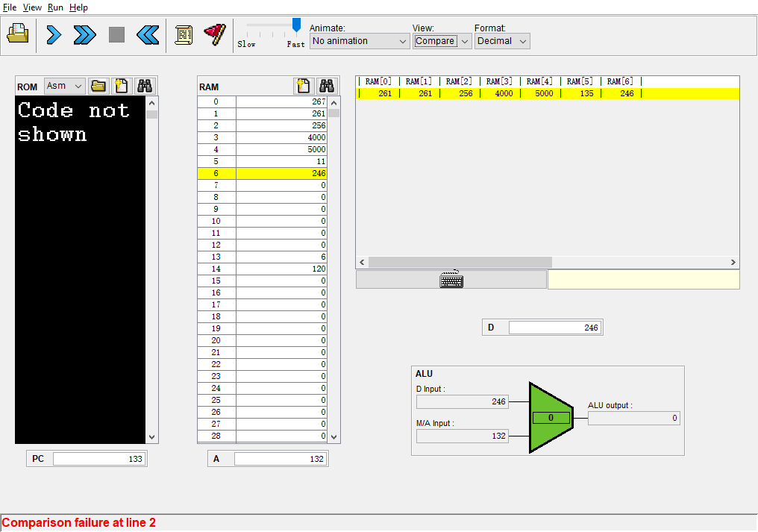
Task: Click the ROM load file folder icon
Action: (98, 86)
